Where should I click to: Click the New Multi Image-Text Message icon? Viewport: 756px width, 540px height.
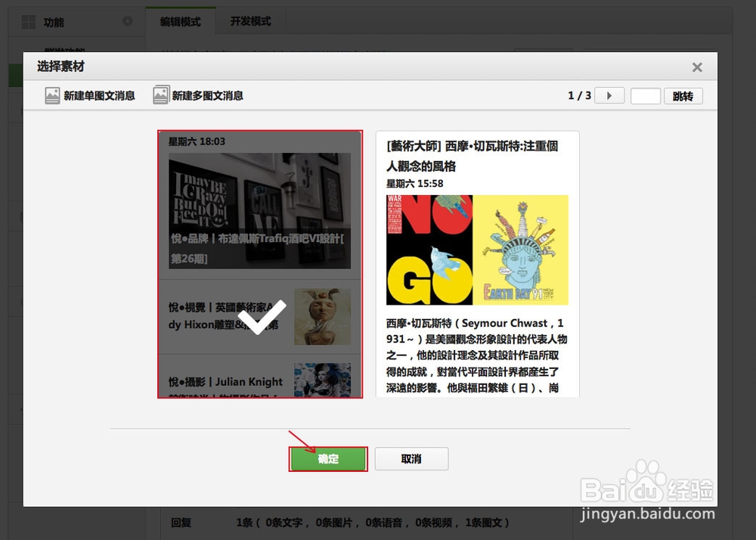pos(198,95)
